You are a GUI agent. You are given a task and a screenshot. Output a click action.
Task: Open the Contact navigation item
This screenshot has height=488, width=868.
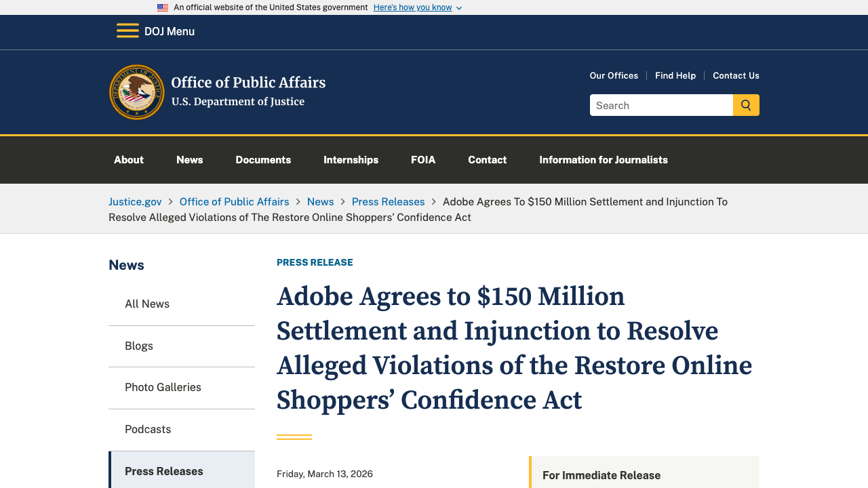click(x=488, y=160)
